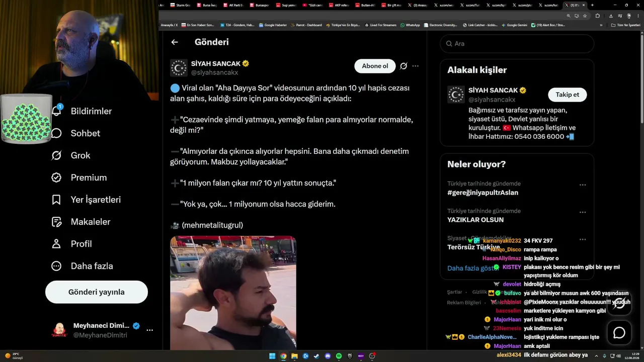Open the Windows Start menu
The image size is (644, 362).
tap(272, 356)
